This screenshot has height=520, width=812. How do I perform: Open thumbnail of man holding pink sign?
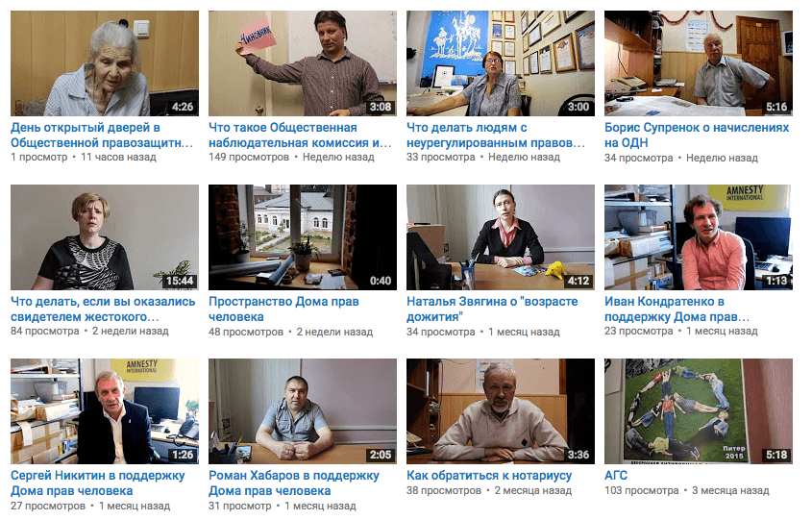[x=303, y=63]
